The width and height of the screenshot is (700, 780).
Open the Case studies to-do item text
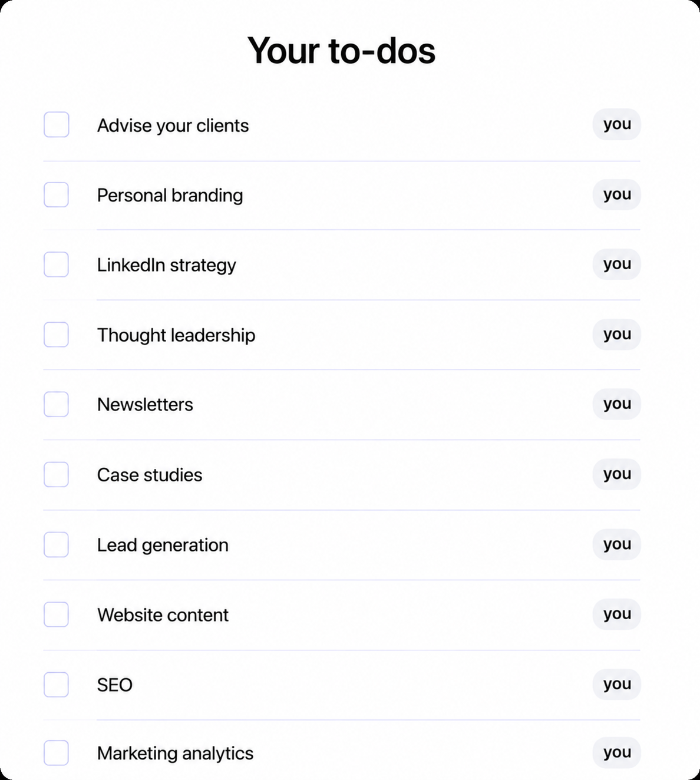150,475
